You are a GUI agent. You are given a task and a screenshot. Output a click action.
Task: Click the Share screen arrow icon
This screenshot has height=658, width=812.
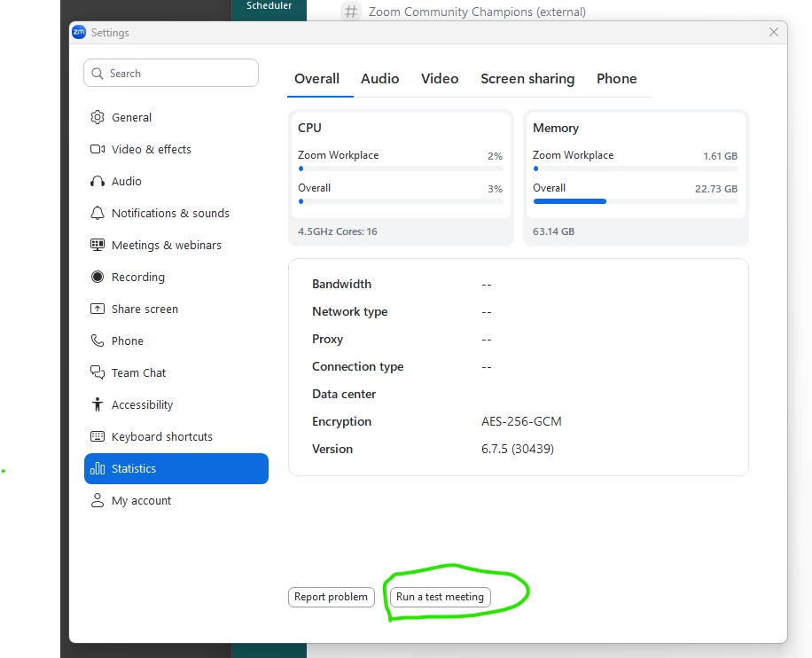[98, 309]
